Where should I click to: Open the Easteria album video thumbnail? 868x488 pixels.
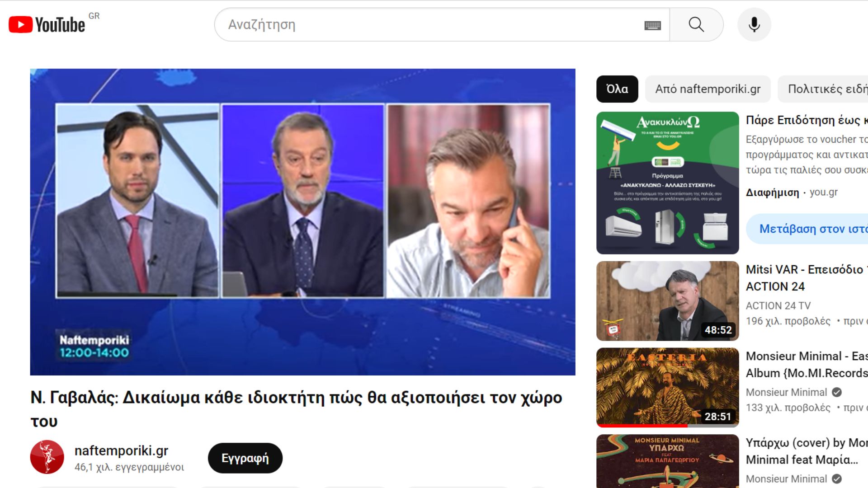pyautogui.click(x=667, y=388)
